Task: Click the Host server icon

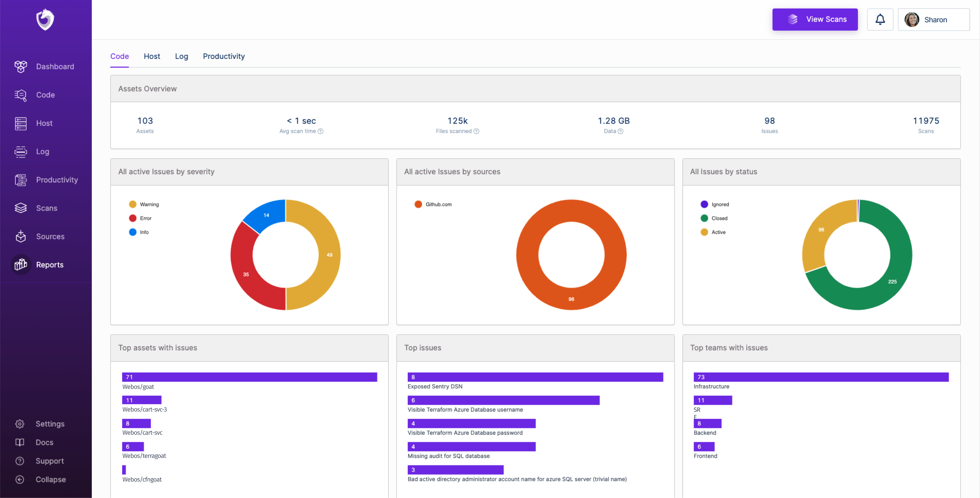Action: (x=20, y=123)
